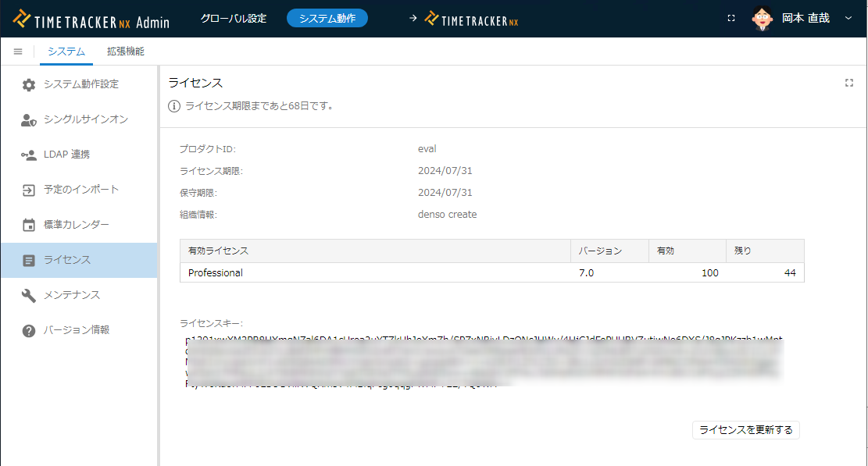
Task: Click the Version information question mark icon
Action: click(29, 330)
